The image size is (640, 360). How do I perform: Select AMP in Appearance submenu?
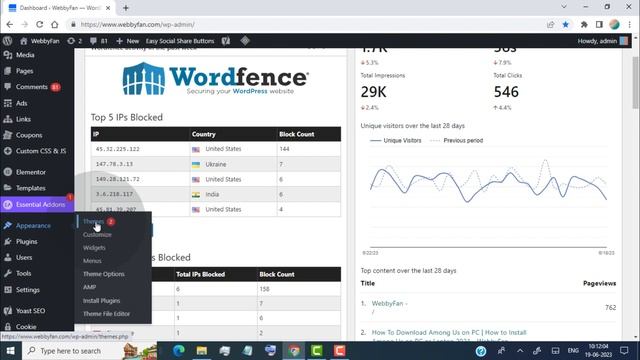click(89, 287)
